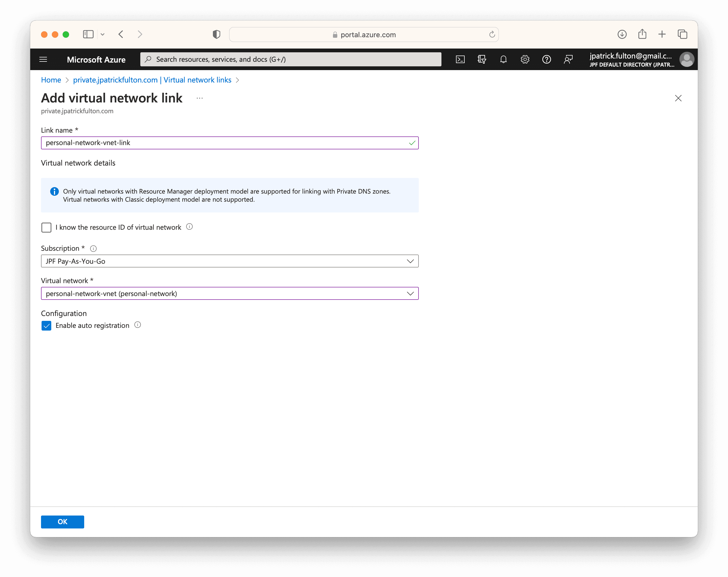Click the Configuration heading

(x=64, y=314)
